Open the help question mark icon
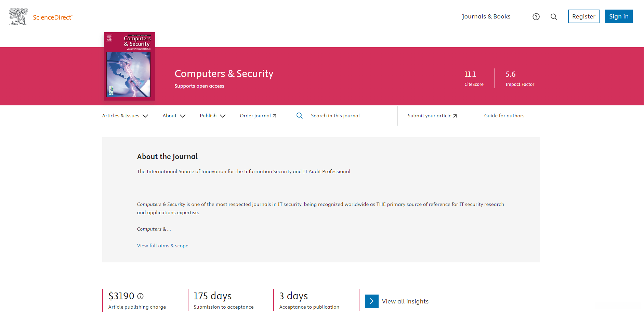The image size is (644, 312). tap(536, 17)
